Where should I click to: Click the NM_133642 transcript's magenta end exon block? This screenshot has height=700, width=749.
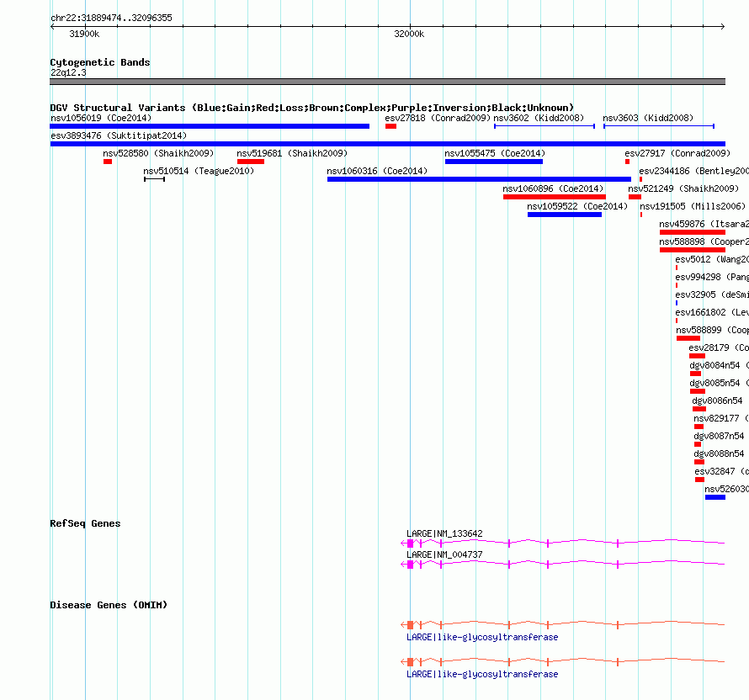click(x=411, y=544)
